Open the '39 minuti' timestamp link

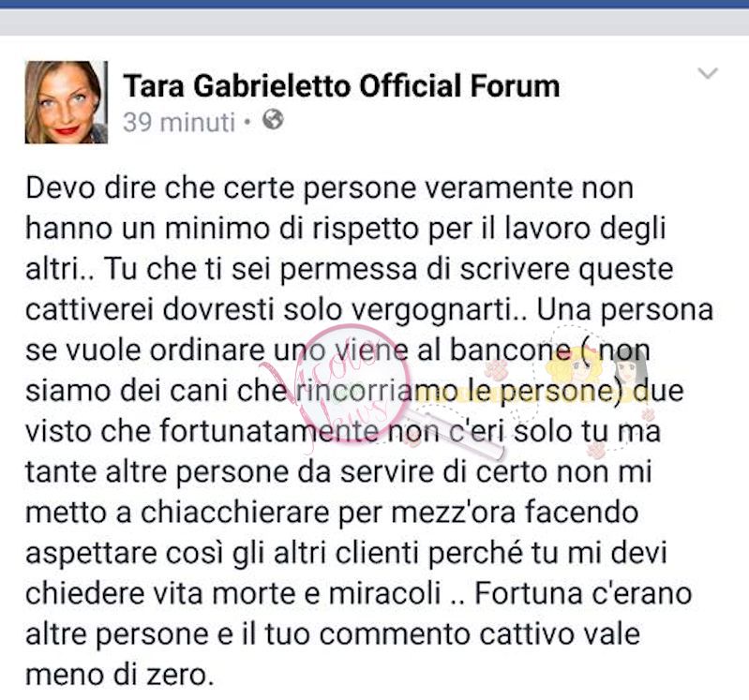point(179,122)
